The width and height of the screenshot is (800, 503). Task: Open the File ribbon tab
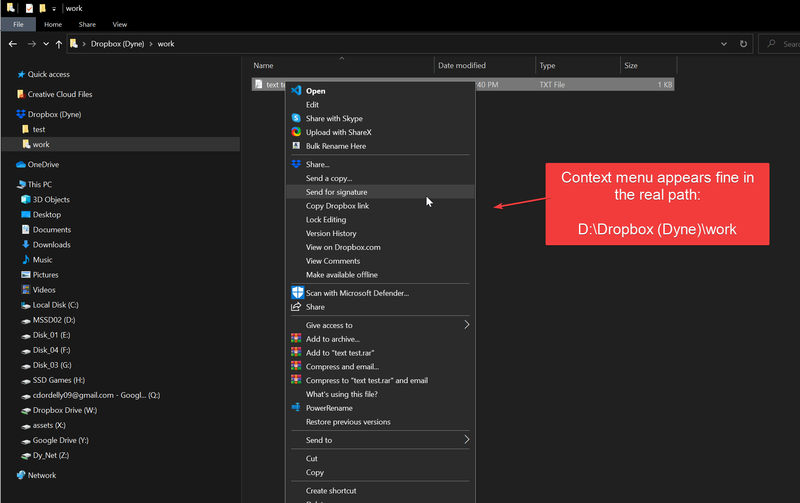[x=18, y=24]
